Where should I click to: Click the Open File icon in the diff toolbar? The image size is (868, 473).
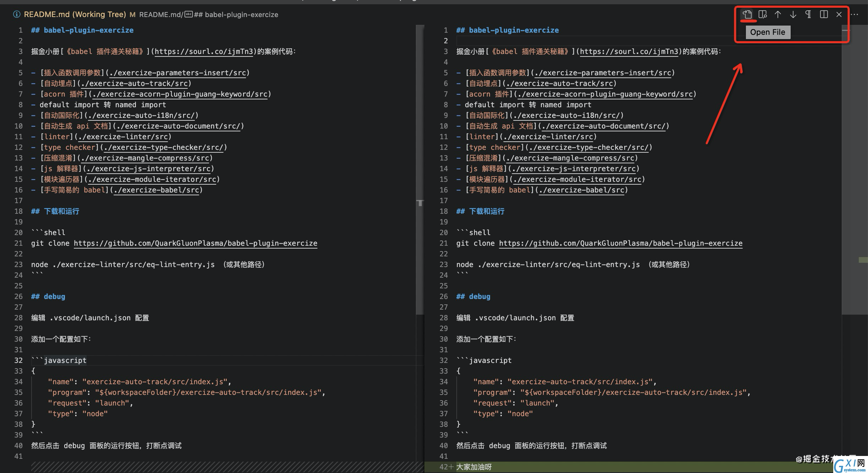747,15
